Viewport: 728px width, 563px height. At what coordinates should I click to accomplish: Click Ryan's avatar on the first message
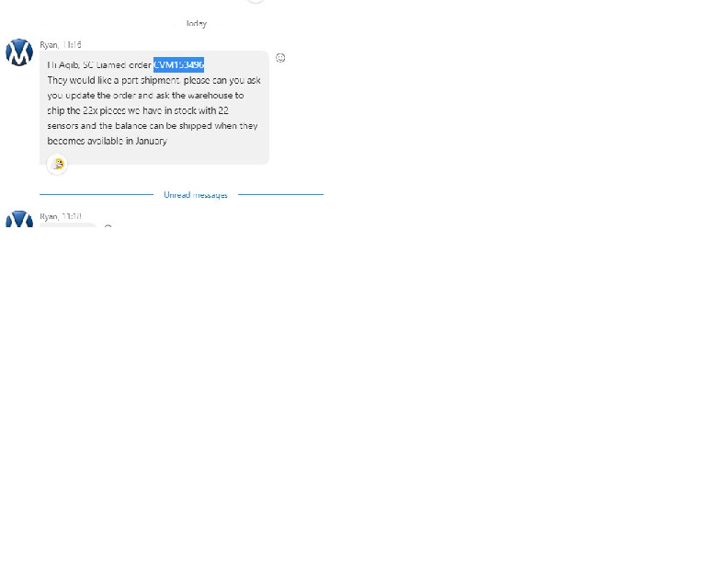pos(19,52)
